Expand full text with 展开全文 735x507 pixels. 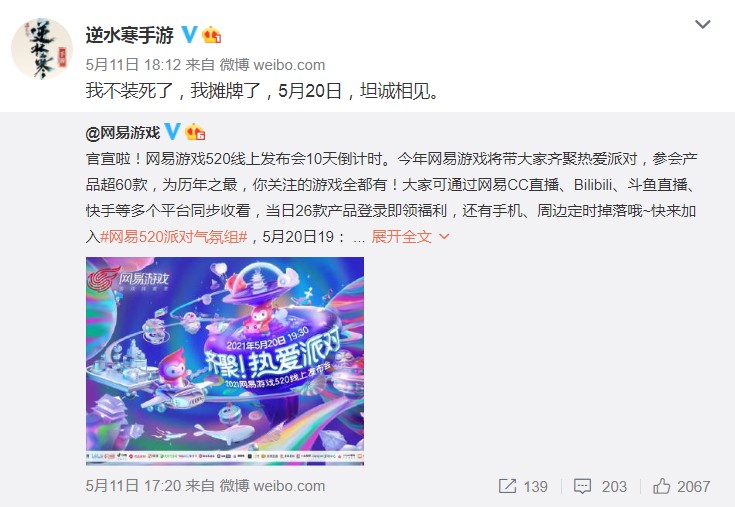[x=401, y=237]
